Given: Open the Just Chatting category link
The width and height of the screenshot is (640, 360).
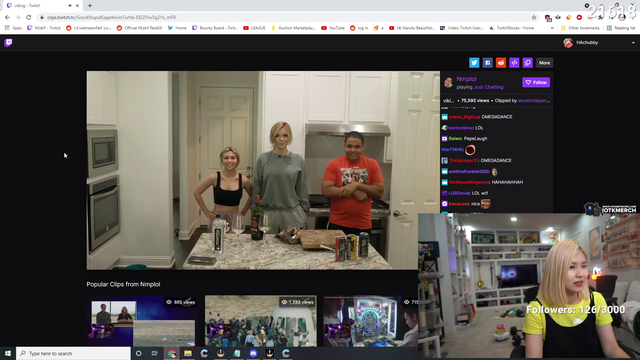Looking at the screenshot, I should pyautogui.click(x=489, y=87).
